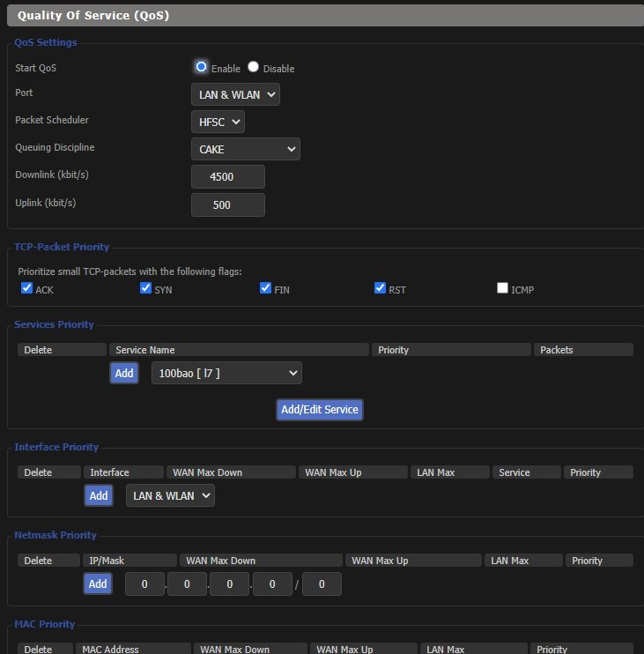Toggle the SYN flag checkbox
This screenshot has height=654, width=644.
(146, 288)
